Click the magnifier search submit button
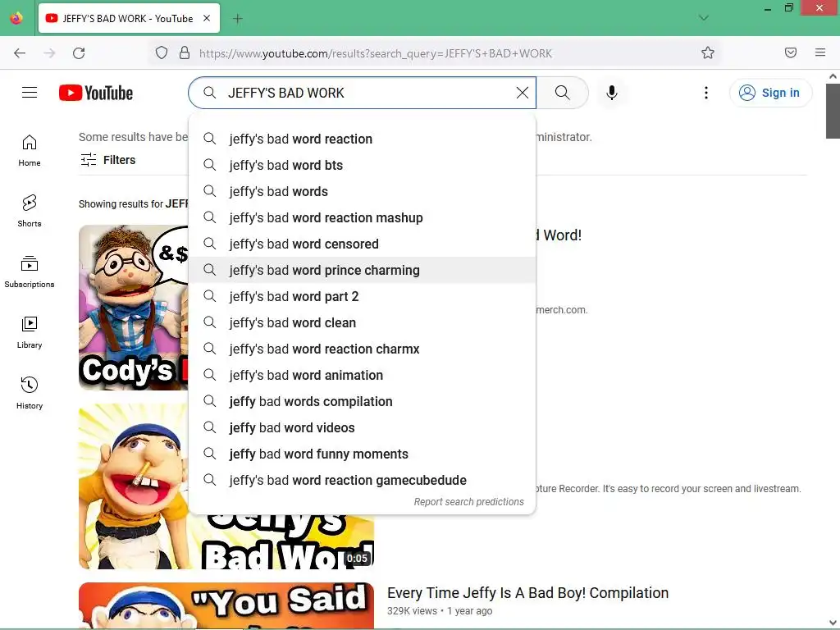The width and height of the screenshot is (840, 630). (x=563, y=93)
